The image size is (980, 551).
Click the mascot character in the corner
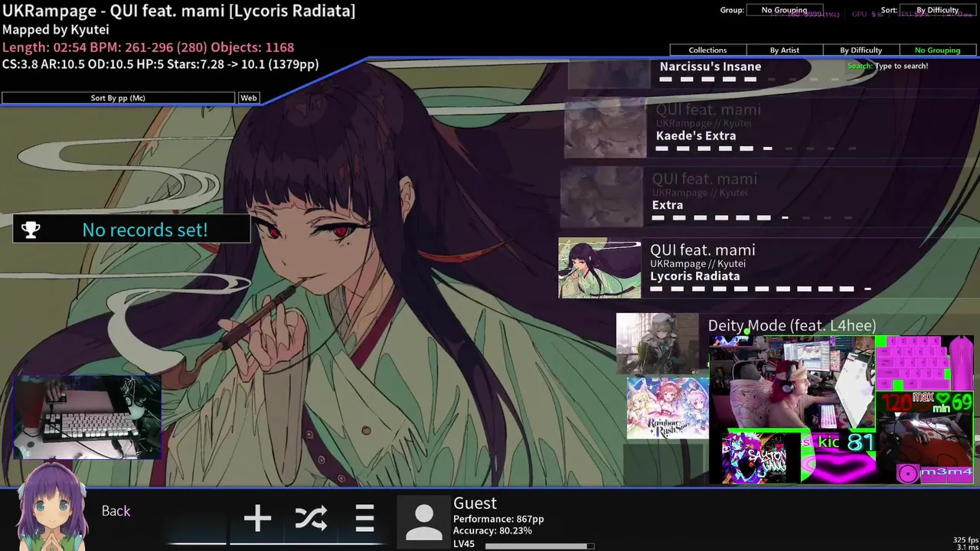click(x=51, y=506)
